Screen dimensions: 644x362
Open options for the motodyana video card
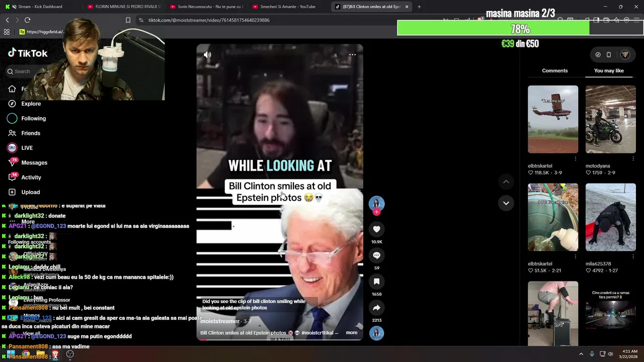coord(633,158)
